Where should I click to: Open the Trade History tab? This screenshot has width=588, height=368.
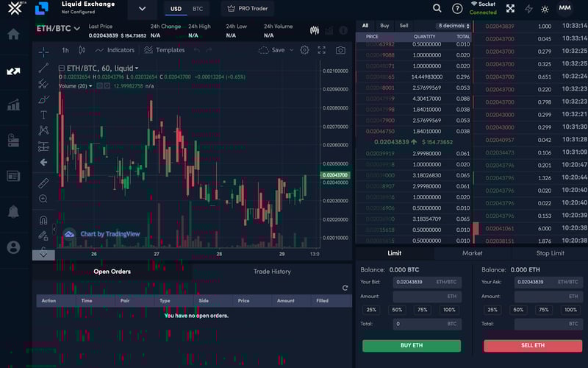tap(272, 272)
